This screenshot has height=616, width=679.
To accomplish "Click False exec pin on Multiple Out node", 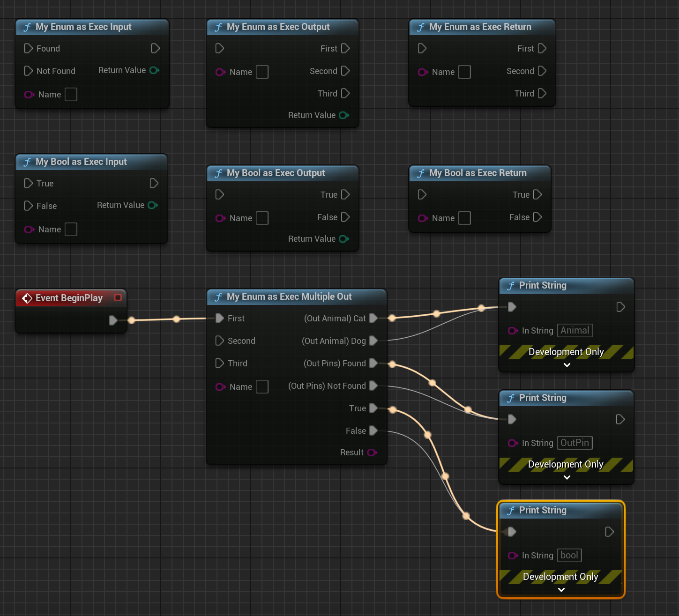I will click(373, 430).
